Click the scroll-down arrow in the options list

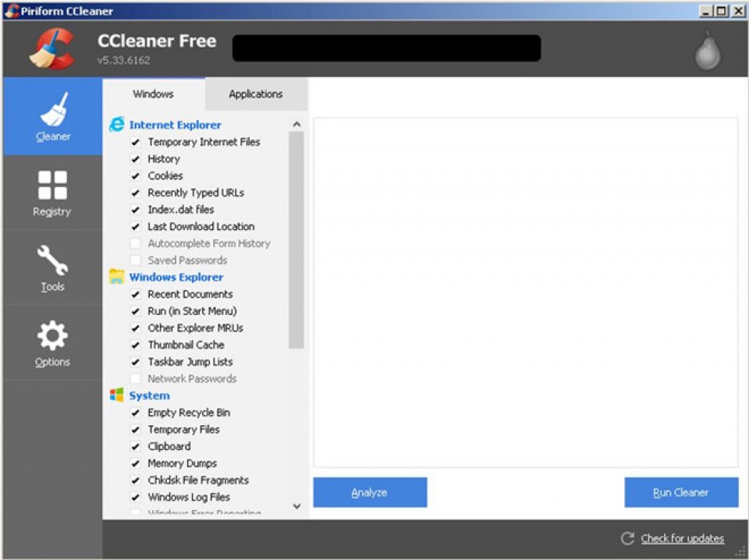tap(296, 506)
